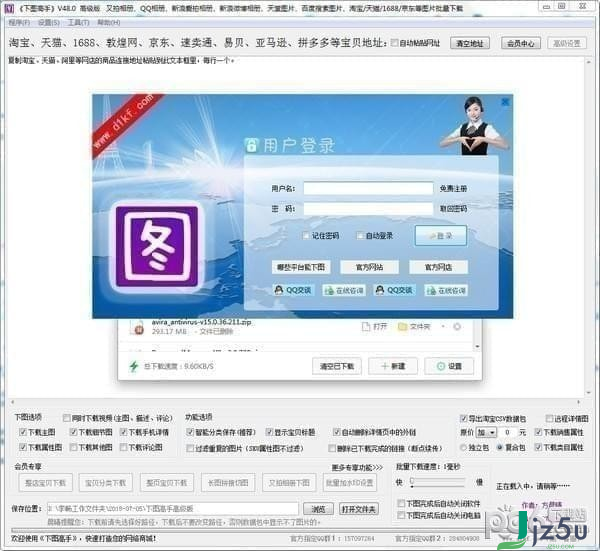Click the green lightning speed icon
Image resolution: width=600 pixels, height=551 pixels.
click(134, 366)
